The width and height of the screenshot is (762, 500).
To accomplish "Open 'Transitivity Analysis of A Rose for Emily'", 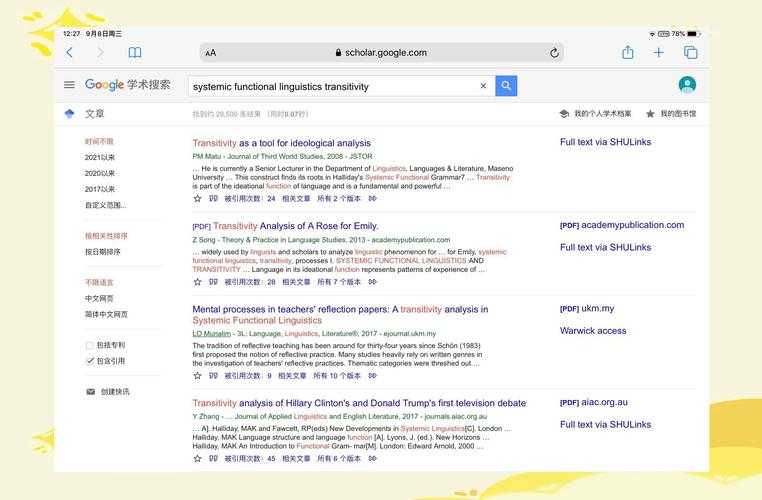I will pyautogui.click(x=295, y=226).
